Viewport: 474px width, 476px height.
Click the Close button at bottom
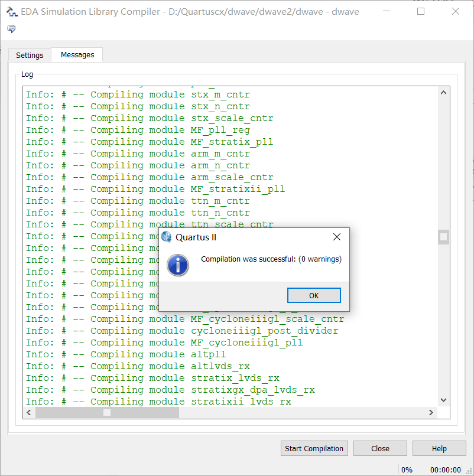point(380,448)
